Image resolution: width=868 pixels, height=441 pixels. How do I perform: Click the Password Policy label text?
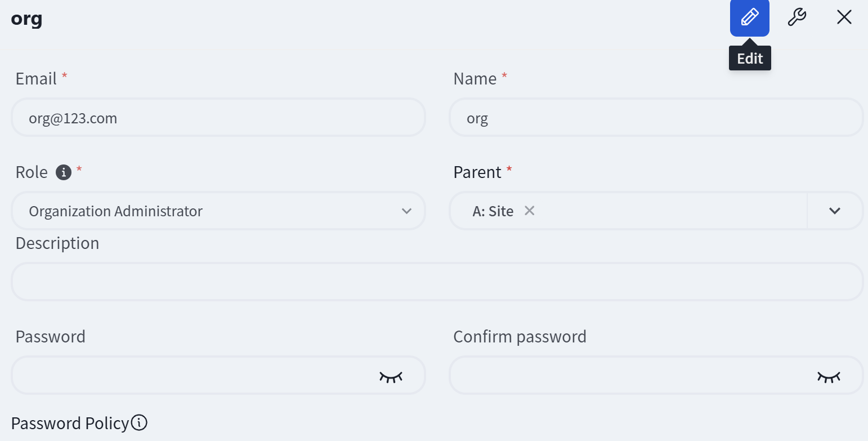pos(70,423)
